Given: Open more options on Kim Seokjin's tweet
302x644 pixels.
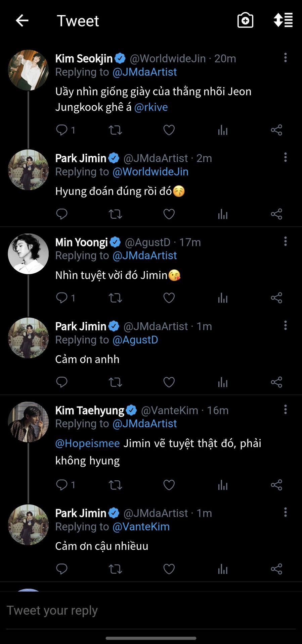Looking at the screenshot, I should [286, 58].
